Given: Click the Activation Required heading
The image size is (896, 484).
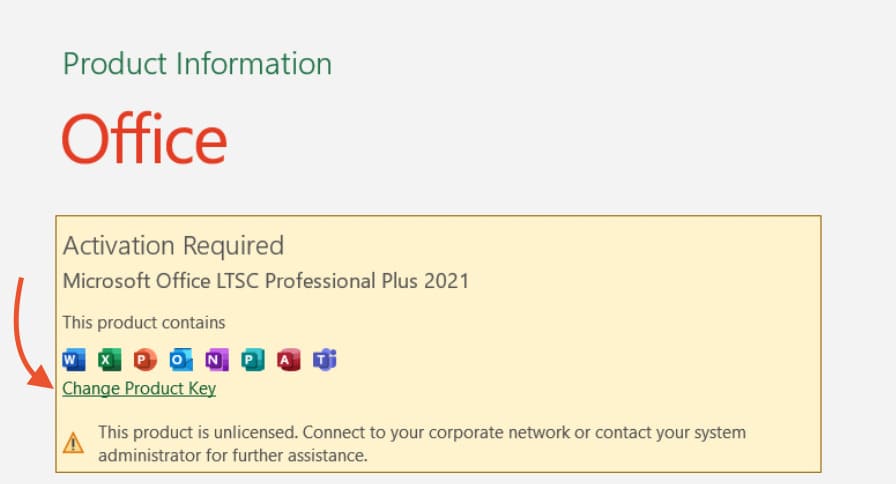Looking at the screenshot, I should coord(173,245).
